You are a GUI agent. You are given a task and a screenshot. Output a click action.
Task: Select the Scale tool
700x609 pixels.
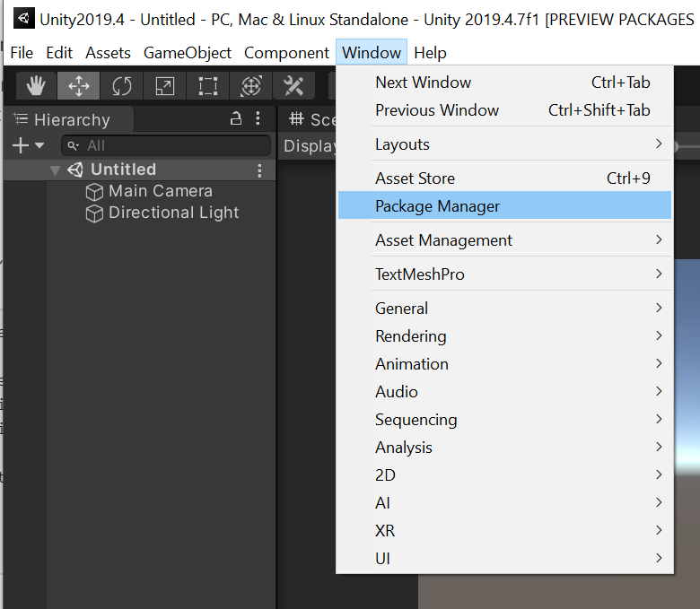click(165, 86)
